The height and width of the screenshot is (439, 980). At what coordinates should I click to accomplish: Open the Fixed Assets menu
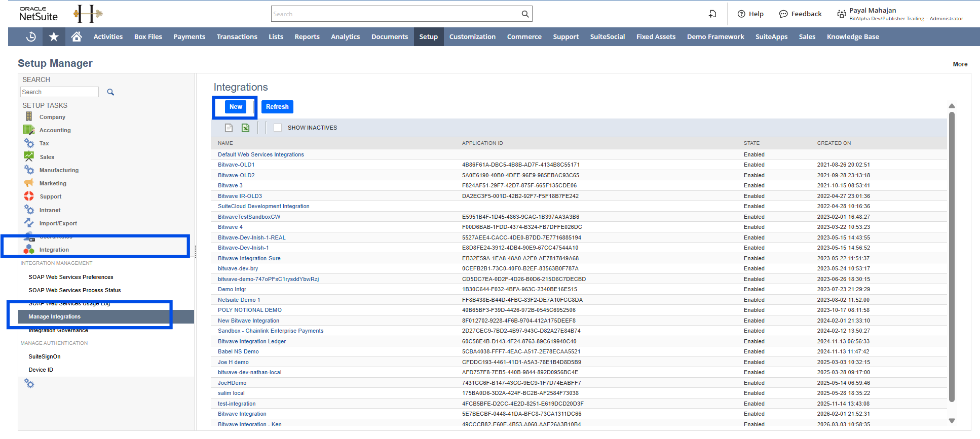pyautogui.click(x=656, y=36)
